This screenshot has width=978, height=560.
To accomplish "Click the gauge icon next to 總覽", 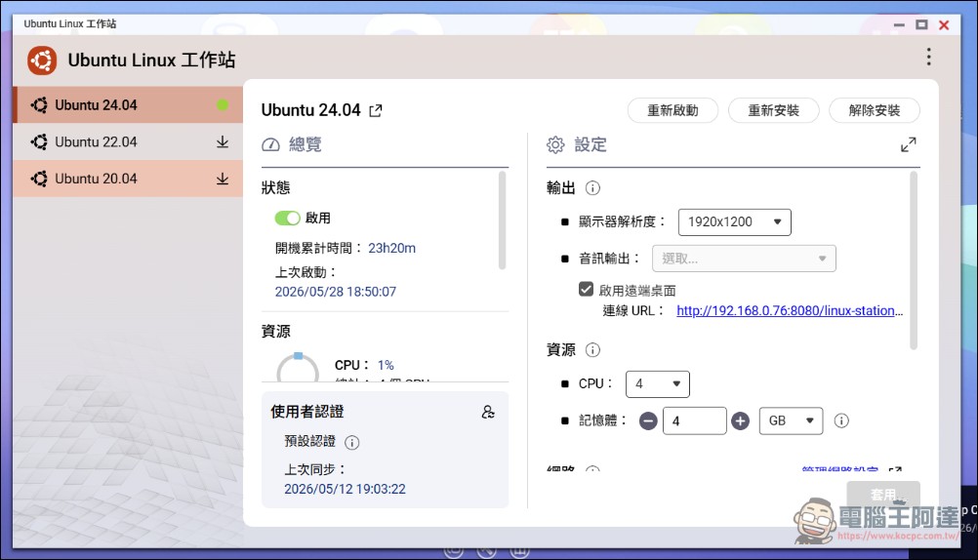I will click(270, 144).
